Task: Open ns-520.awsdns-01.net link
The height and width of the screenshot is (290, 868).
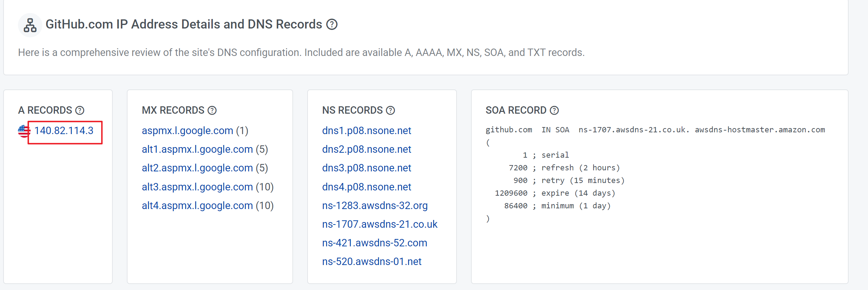Action: click(x=372, y=261)
